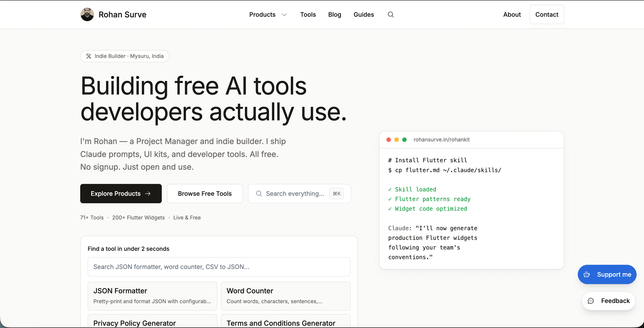Open the Privacy Policy Generator card
This screenshot has height=328, width=644.
click(x=152, y=321)
